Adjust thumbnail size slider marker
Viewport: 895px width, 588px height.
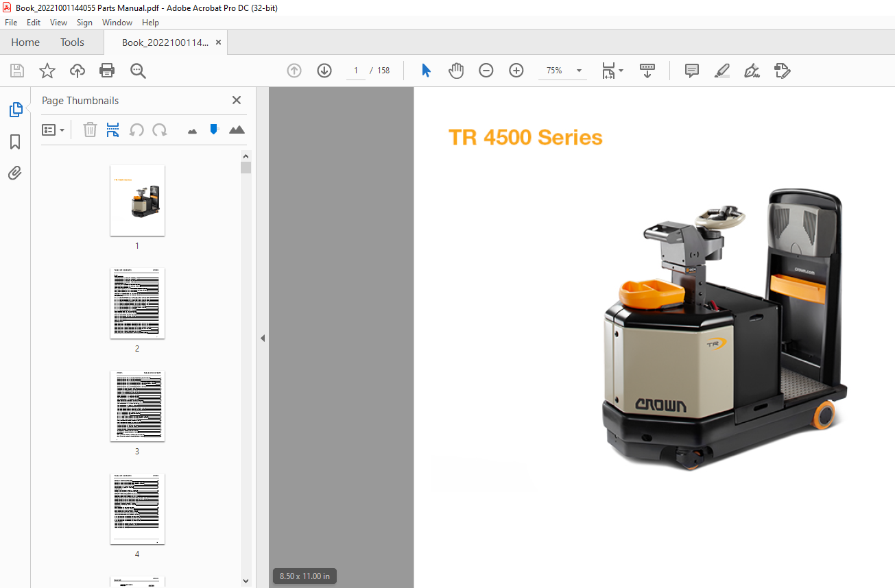(x=214, y=129)
